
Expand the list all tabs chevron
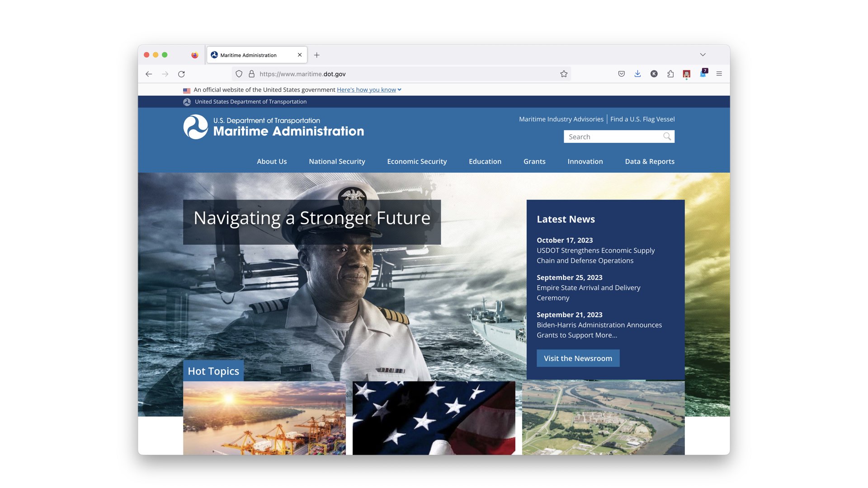tap(703, 55)
